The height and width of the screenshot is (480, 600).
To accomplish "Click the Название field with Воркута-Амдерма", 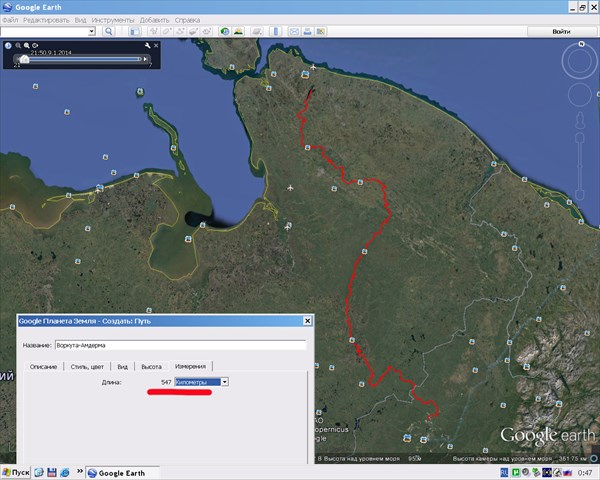I will tap(180, 345).
